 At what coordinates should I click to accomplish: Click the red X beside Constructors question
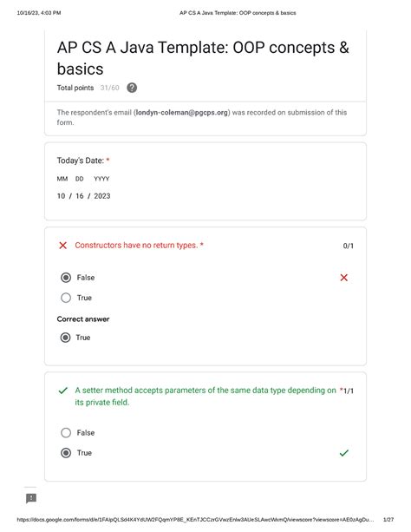tap(62, 246)
